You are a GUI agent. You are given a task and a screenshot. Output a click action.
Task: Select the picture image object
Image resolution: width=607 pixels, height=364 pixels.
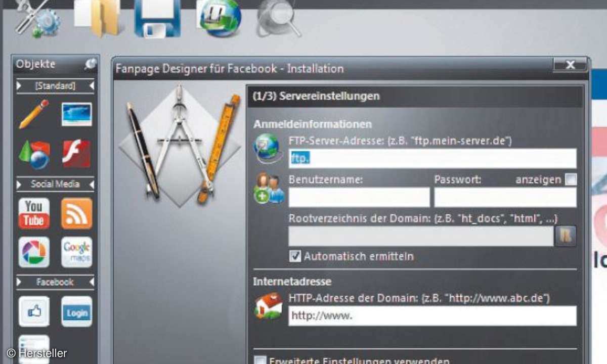(x=77, y=114)
